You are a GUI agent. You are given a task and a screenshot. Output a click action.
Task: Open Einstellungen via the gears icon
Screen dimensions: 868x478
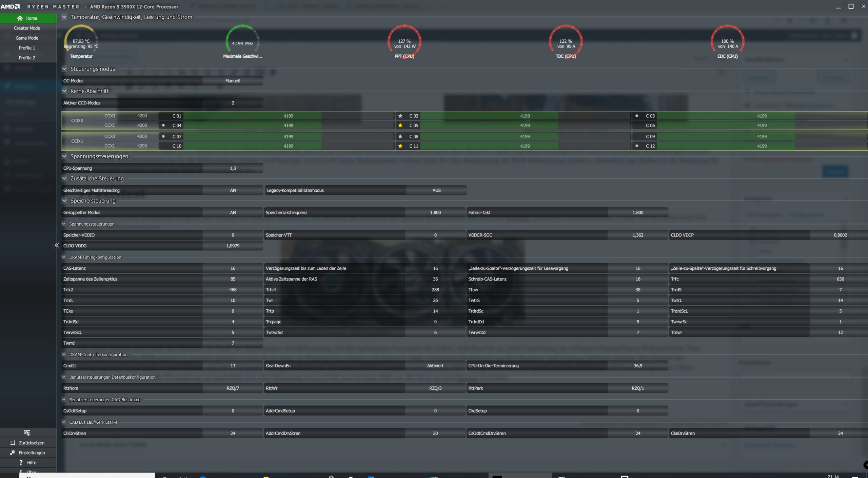pyautogui.click(x=13, y=453)
